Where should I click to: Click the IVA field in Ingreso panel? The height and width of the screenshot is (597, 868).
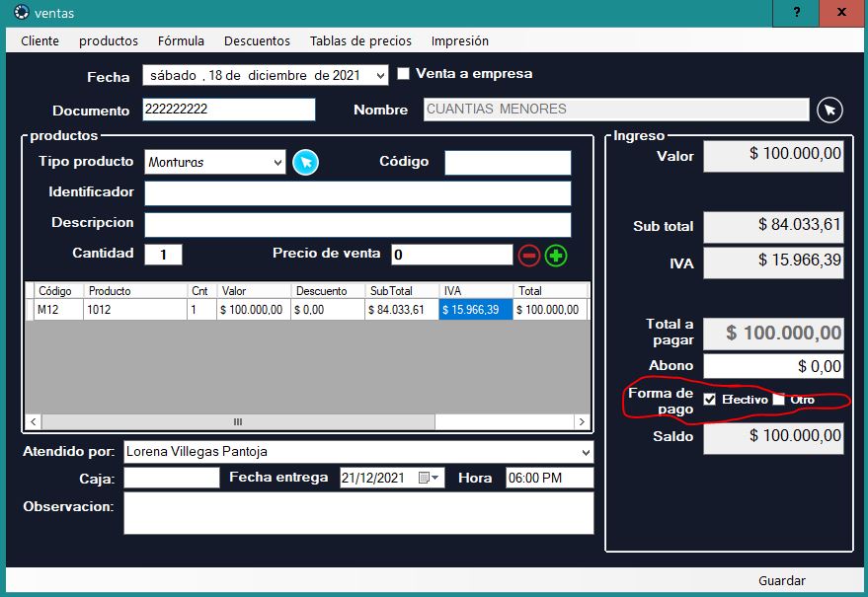point(773,262)
